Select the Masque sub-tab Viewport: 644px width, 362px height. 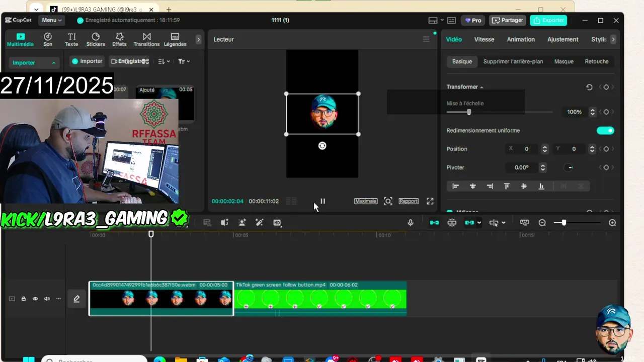point(564,61)
